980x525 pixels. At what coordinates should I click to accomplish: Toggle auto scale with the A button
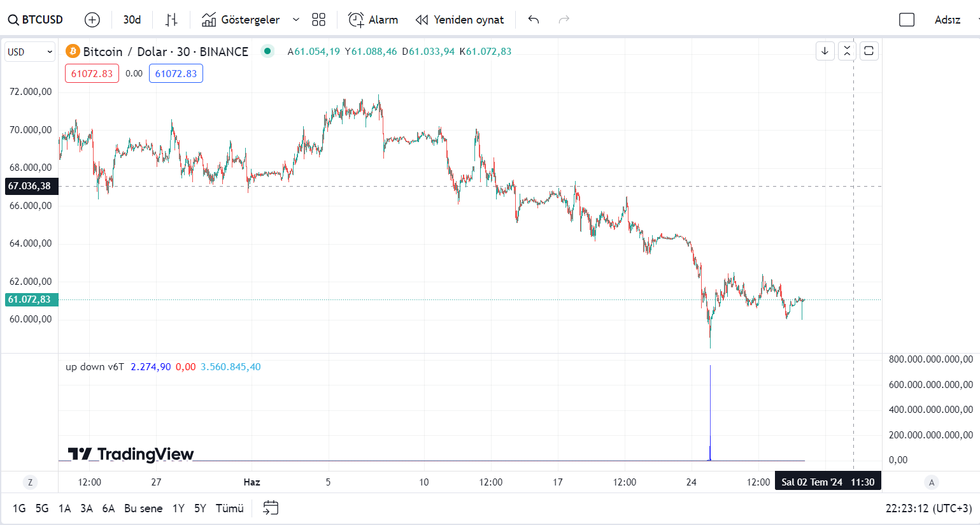click(932, 482)
